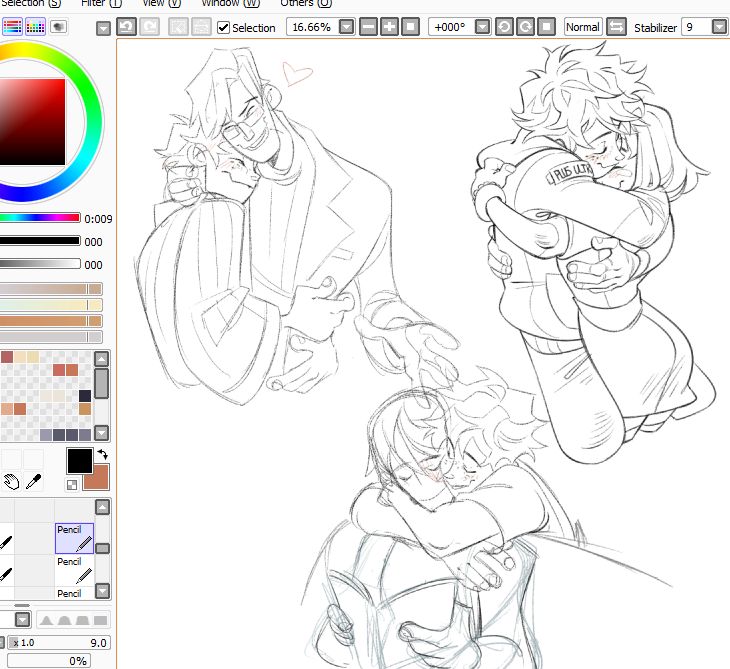Toggle the RGB sliders panel icon
The width and height of the screenshot is (730, 669).
click(12, 27)
